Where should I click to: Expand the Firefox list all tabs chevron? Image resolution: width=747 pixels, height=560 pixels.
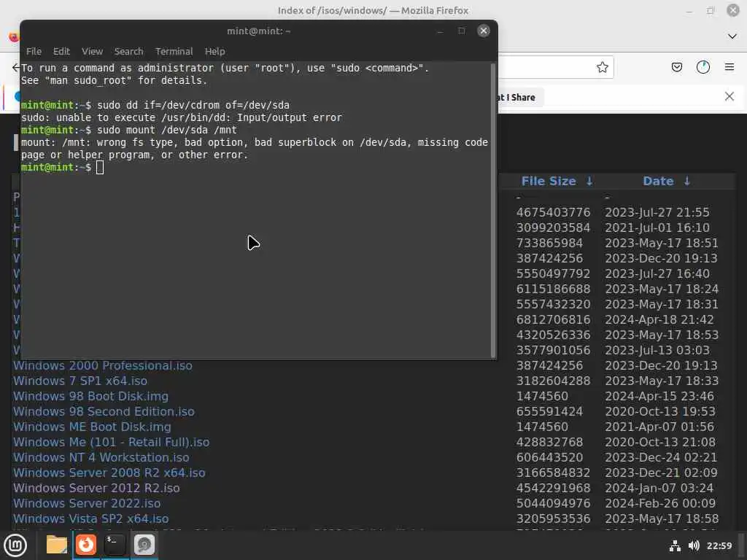(732, 36)
